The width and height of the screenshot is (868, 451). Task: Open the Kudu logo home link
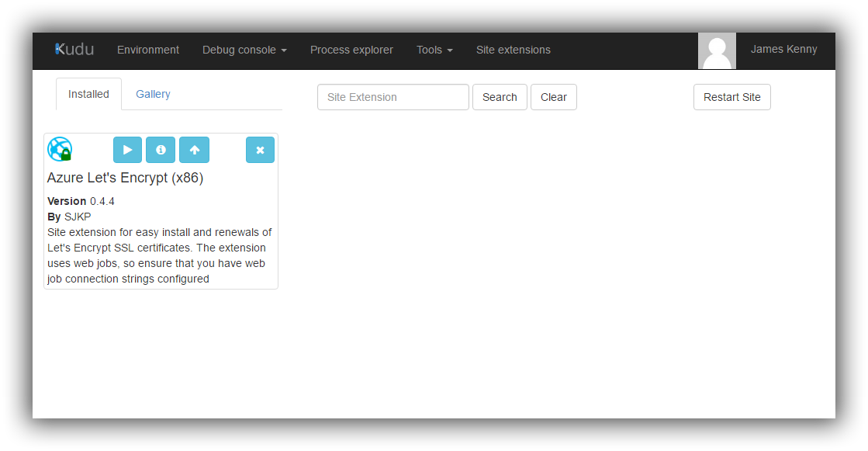(74, 50)
